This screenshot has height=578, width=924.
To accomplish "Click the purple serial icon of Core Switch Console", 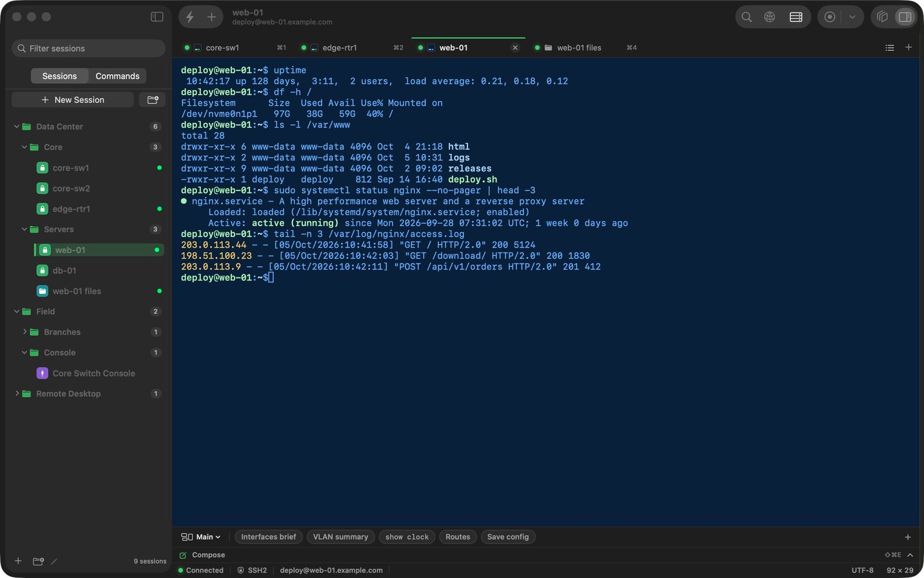I will (42, 373).
